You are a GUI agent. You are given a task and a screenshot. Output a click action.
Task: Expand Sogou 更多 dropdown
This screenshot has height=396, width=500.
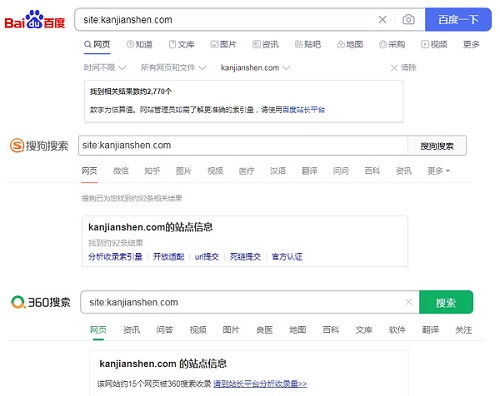pos(439,171)
